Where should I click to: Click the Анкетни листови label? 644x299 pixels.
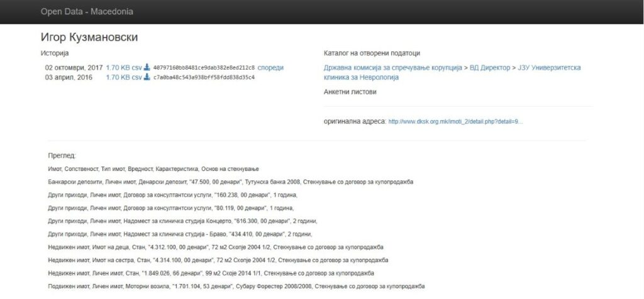point(350,91)
